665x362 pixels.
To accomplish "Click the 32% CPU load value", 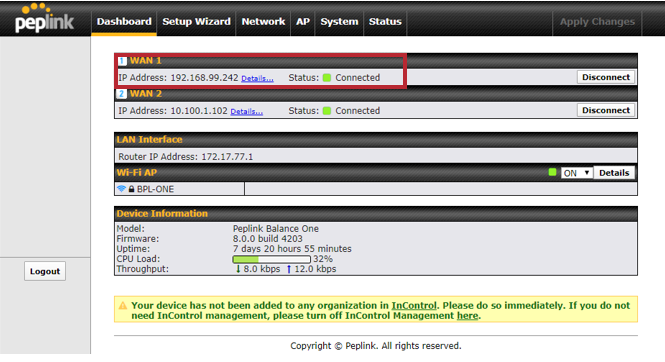I will (323, 259).
